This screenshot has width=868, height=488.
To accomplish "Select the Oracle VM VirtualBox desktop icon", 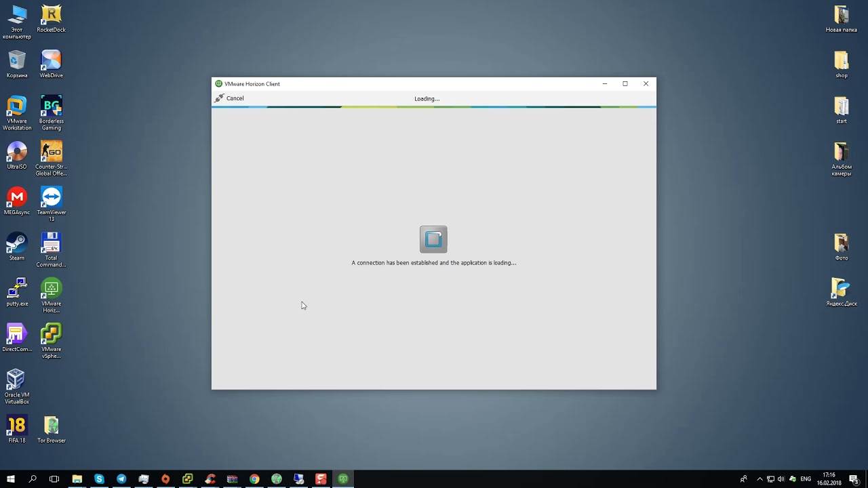I will click(x=17, y=386).
